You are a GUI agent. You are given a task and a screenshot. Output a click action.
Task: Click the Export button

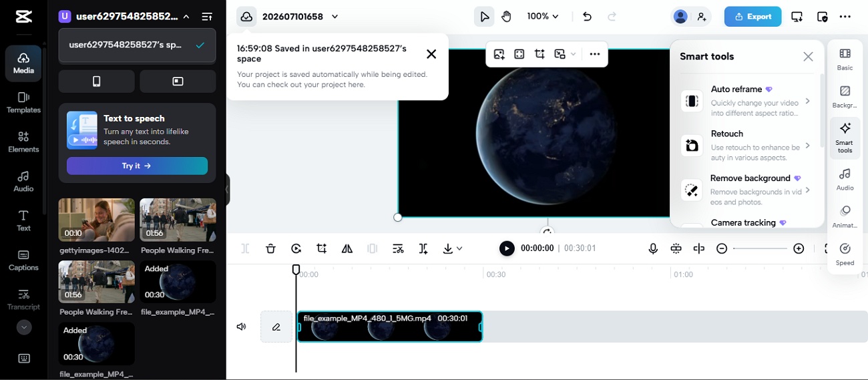(x=752, y=17)
